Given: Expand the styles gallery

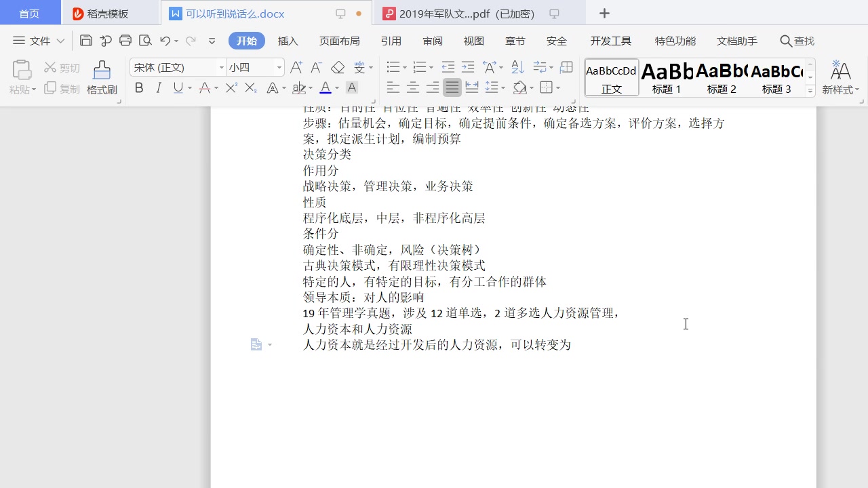Looking at the screenshot, I should [x=810, y=90].
